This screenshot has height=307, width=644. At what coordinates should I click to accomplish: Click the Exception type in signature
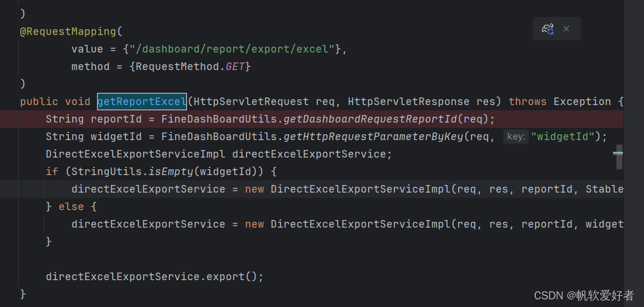pos(582,102)
